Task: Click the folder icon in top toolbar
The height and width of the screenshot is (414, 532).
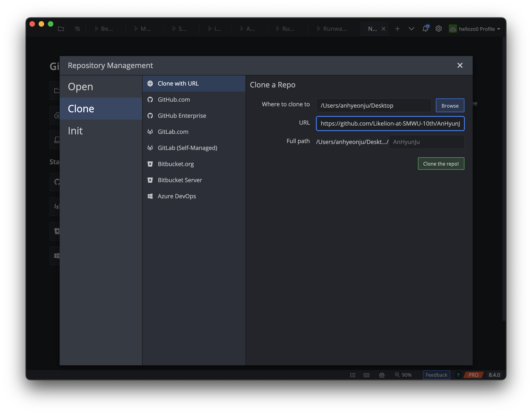Action: (61, 29)
